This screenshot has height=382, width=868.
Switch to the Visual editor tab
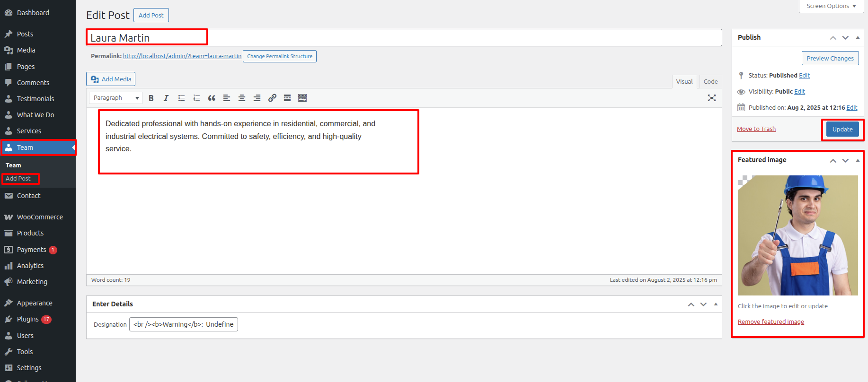pyautogui.click(x=684, y=81)
